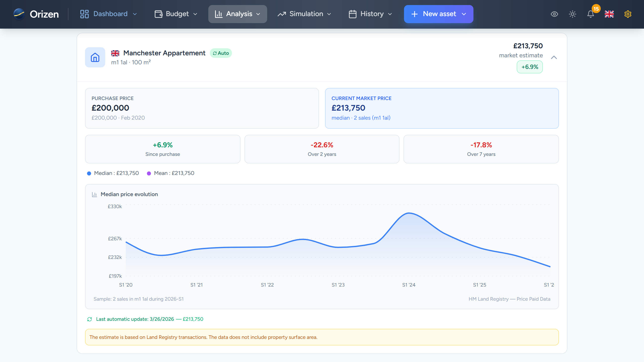Toggle privacy mode with the eye icon
644x362 pixels.
tap(554, 14)
